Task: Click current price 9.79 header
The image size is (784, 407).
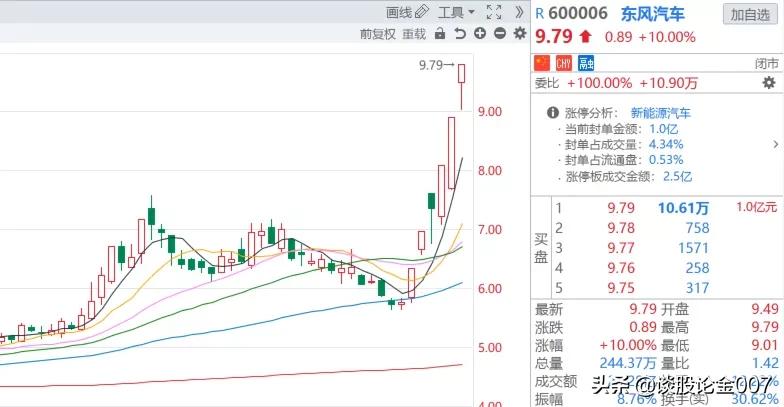Action: click(x=554, y=36)
